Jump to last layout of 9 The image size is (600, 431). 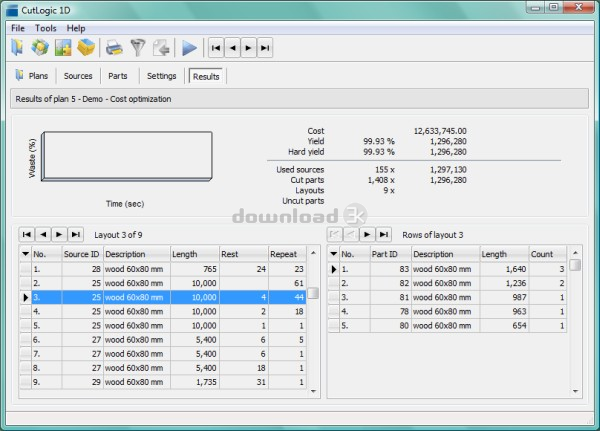point(76,234)
